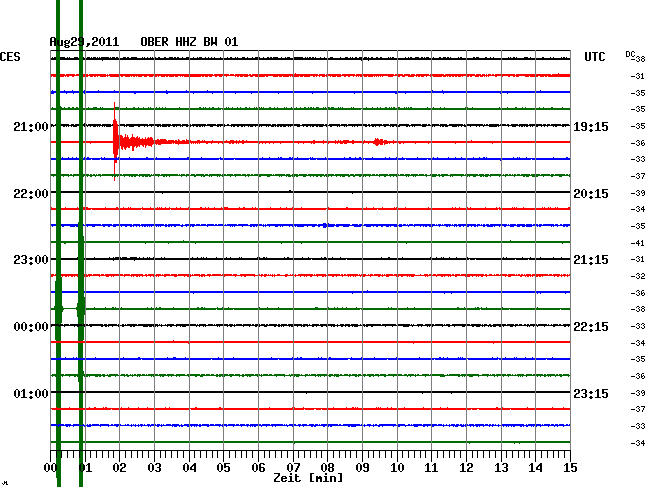Click minute tick label 09
The width and height of the screenshot is (650, 494).
[362, 468]
